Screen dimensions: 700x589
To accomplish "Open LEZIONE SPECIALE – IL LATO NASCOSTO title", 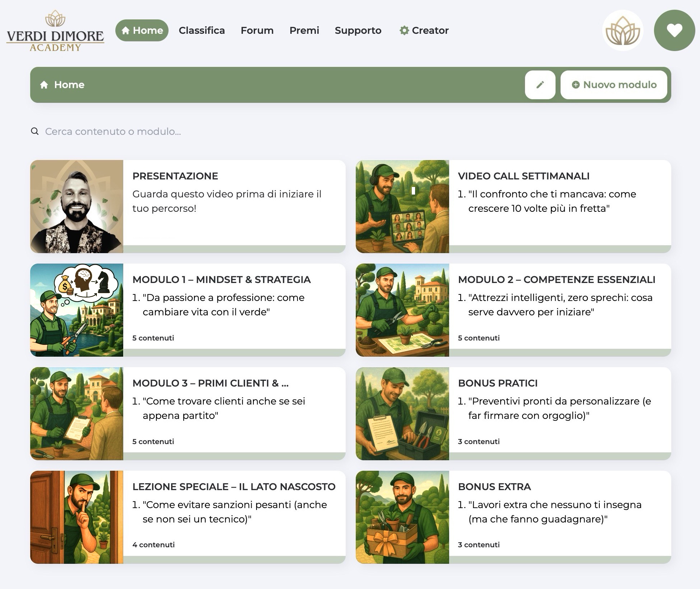I will [234, 487].
